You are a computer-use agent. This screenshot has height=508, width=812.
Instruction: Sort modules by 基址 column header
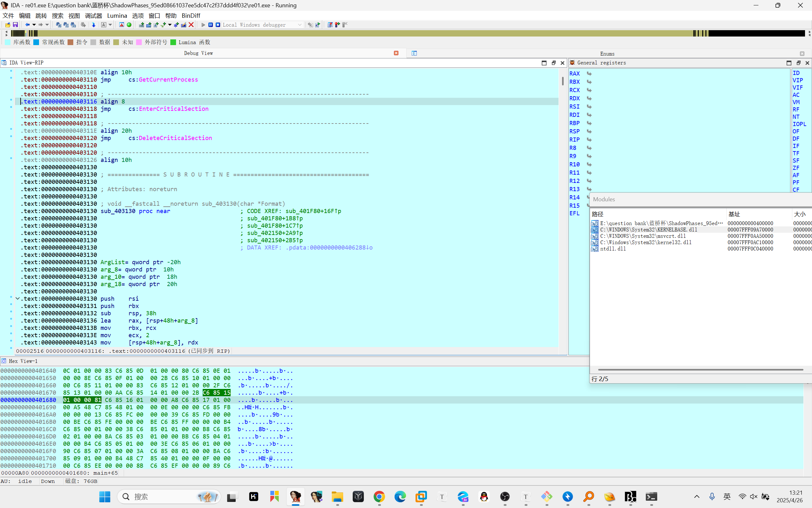pos(734,214)
